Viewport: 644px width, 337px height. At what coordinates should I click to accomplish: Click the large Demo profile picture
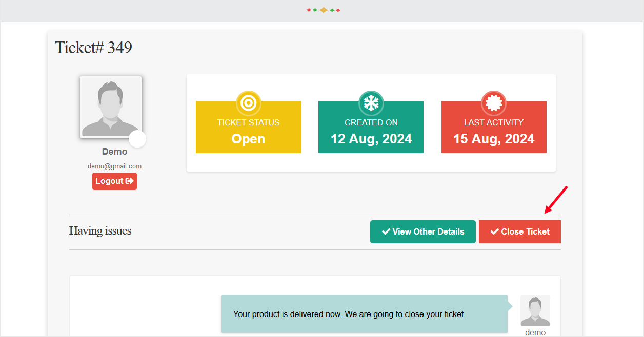click(110, 107)
